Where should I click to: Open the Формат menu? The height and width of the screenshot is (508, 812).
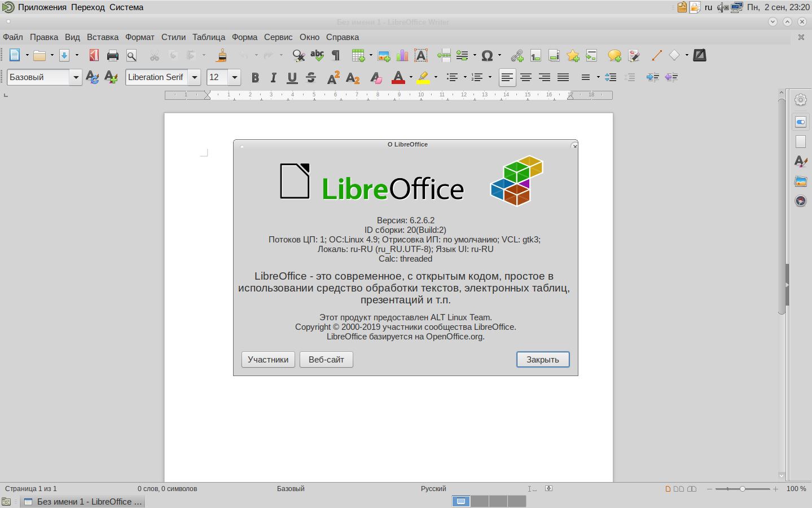click(x=140, y=37)
